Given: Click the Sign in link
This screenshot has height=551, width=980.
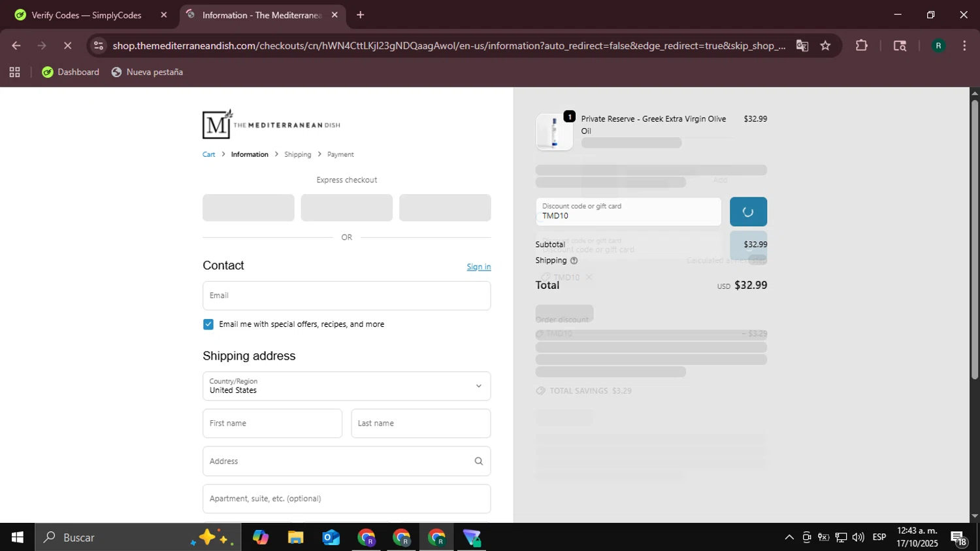Looking at the screenshot, I should (479, 267).
